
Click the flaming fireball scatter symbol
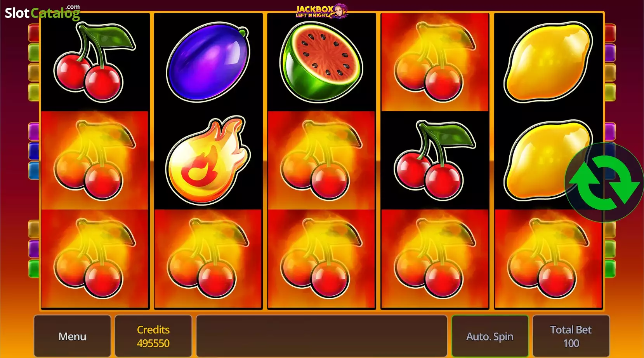[x=208, y=160]
